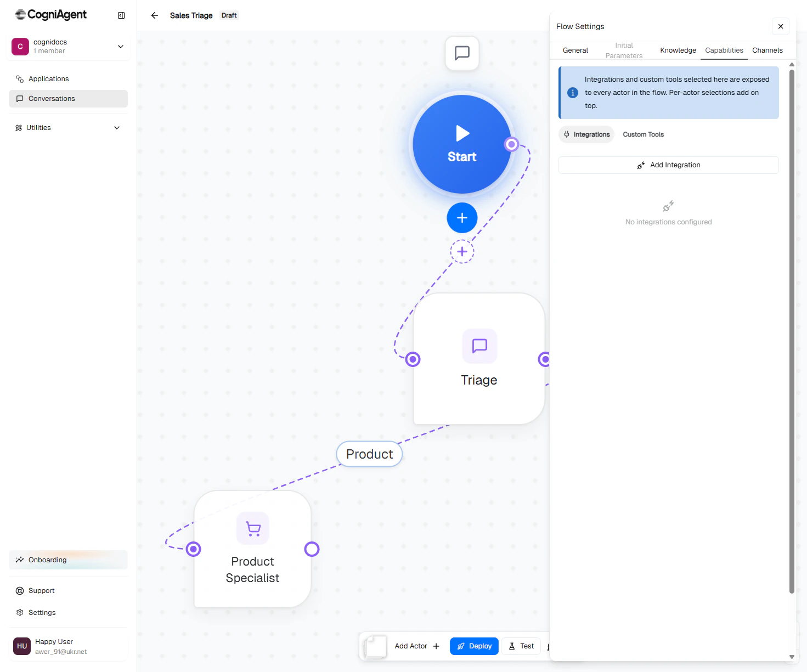Click the Add Actor button

417,646
